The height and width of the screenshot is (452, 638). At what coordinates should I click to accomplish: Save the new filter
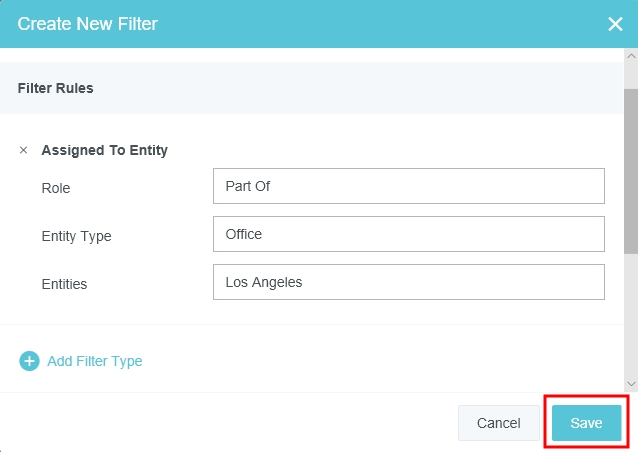(586, 423)
